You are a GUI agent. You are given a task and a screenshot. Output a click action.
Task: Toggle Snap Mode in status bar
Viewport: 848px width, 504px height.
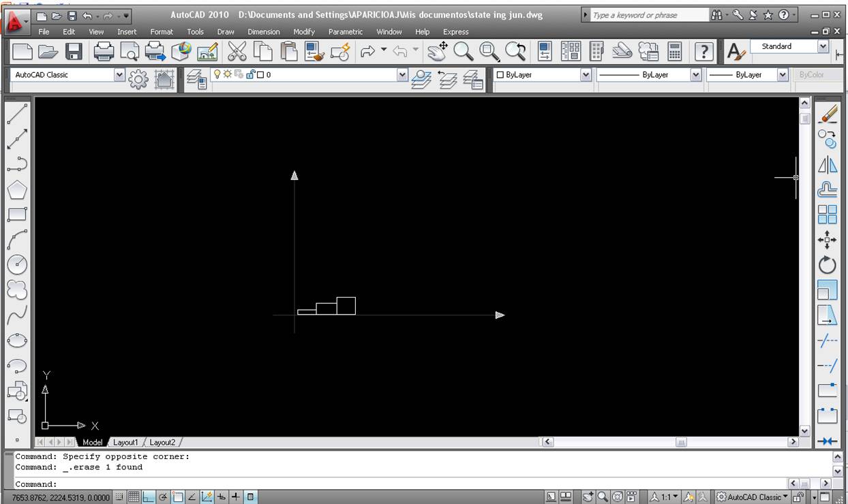[x=119, y=497]
